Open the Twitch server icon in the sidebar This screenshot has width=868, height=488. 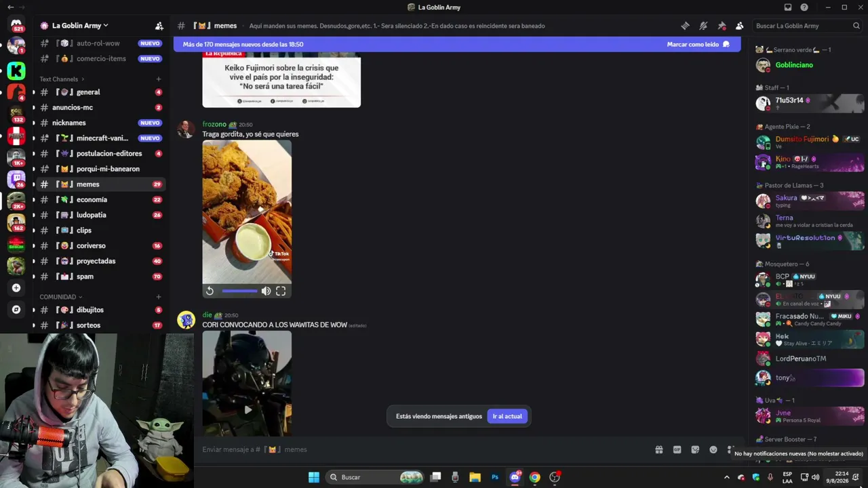[x=16, y=179]
